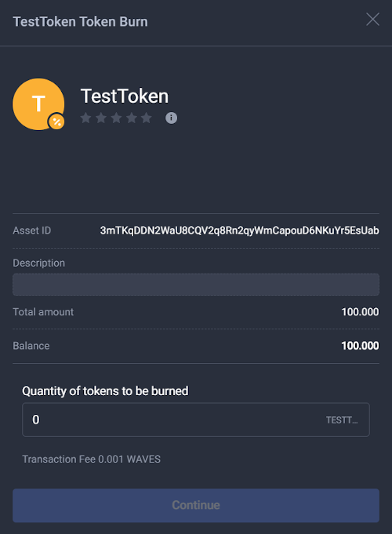This screenshot has height=534, width=392.
Task: Close the Token Burn dialog
Action: 372,20
